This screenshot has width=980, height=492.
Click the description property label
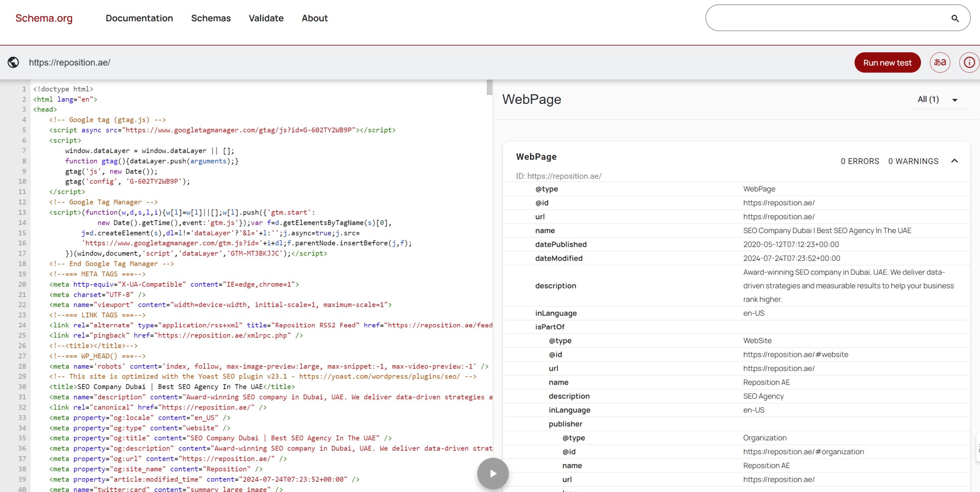[x=555, y=286]
